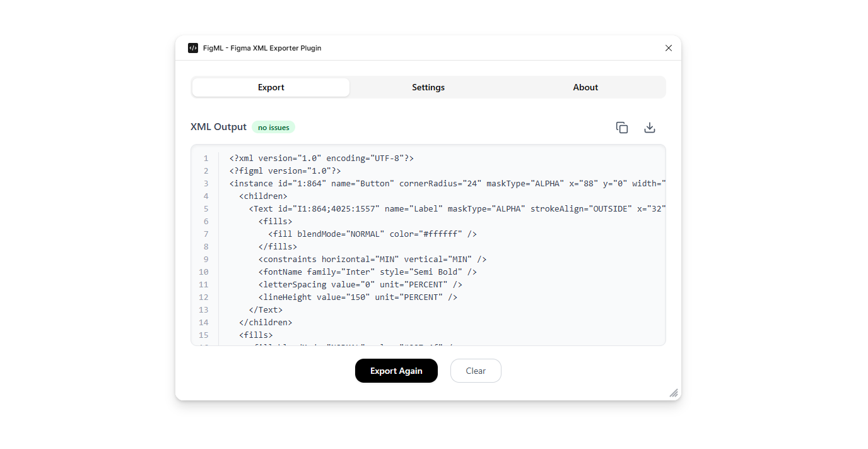868x449 pixels.
Task: Click the plugin title 'FigML - Figma XML Exporter Plugin'
Action: tap(262, 48)
